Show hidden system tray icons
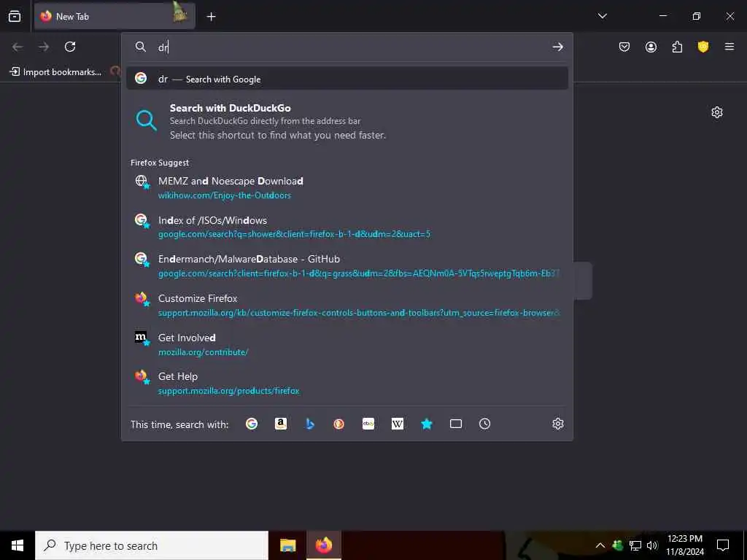The image size is (747, 560). click(x=600, y=545)
